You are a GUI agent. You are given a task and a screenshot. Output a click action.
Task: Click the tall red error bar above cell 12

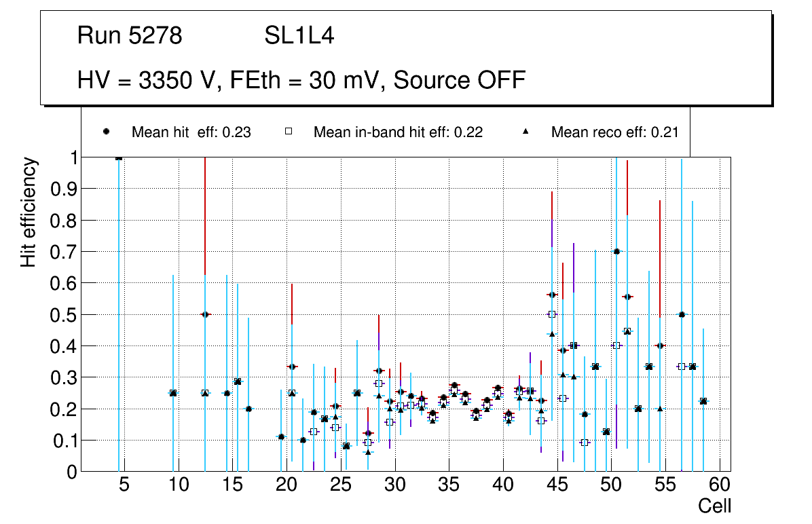pos(205,217)
